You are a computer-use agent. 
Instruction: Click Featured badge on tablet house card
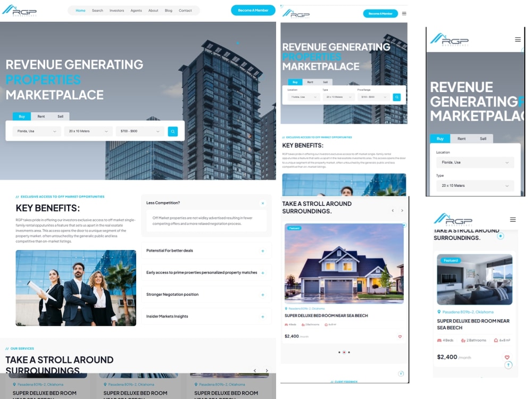(x=295, y=228)
